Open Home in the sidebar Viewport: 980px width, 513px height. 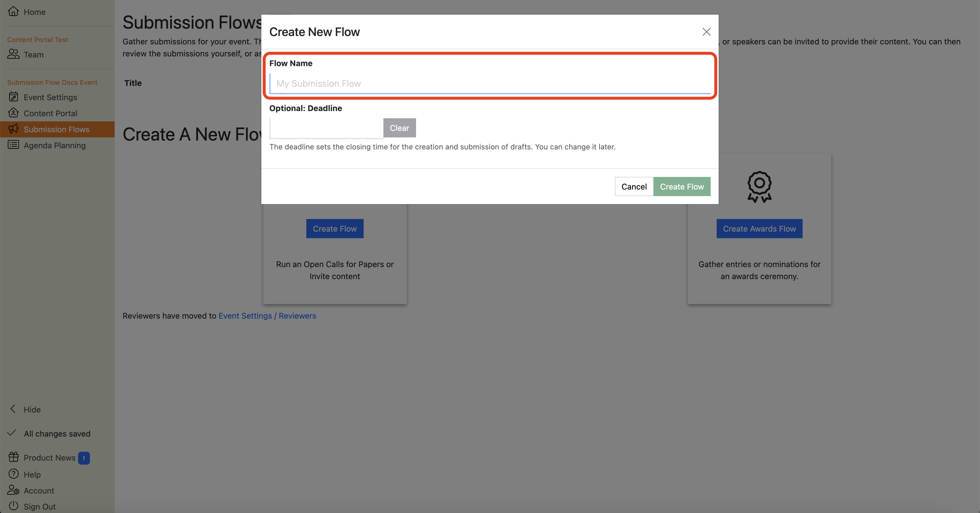click(34, 12)
